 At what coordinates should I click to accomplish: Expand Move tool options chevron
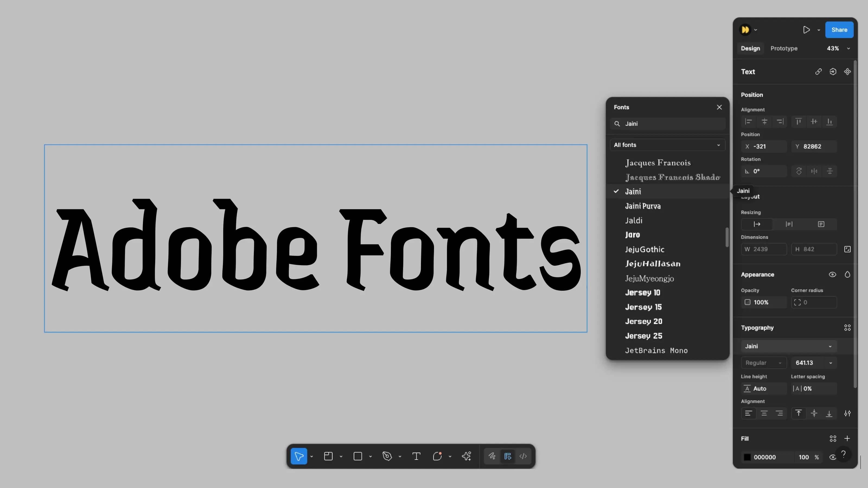point(312,457)
